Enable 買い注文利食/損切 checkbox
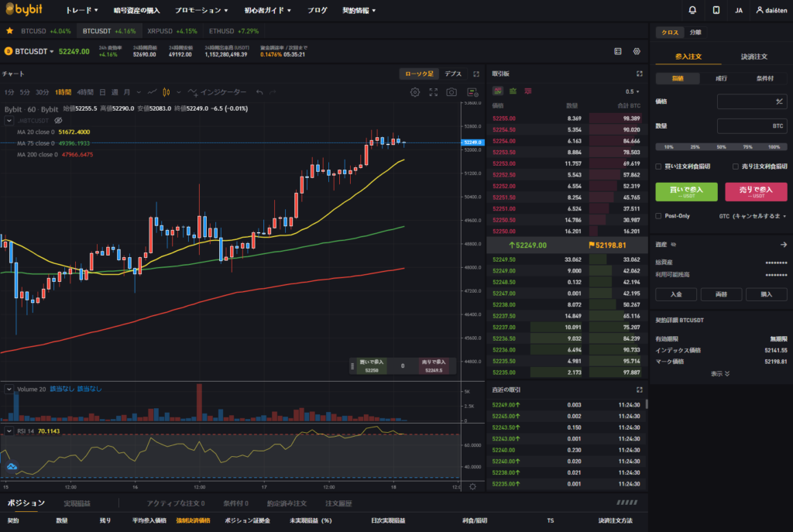The image size is (793, 532). pos(658,166)
